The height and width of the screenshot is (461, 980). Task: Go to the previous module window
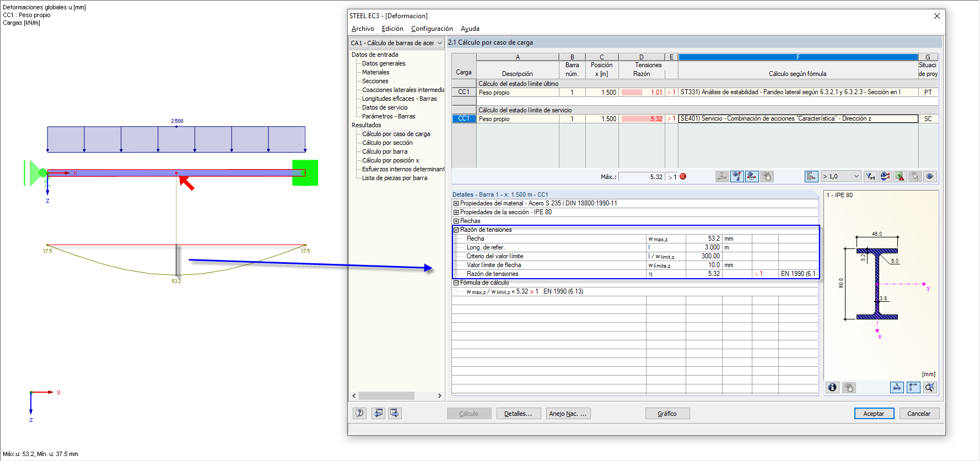378,413
